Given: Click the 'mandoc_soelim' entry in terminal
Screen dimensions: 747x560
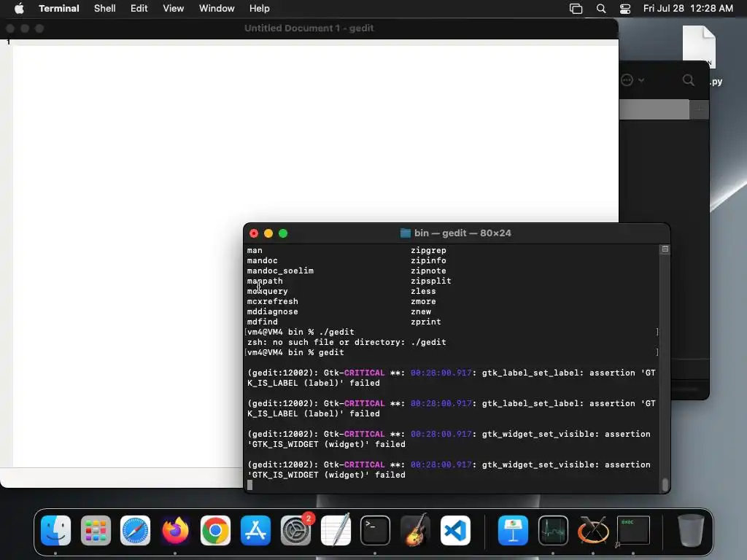Looking at the screenshot, I should point(280,271).
